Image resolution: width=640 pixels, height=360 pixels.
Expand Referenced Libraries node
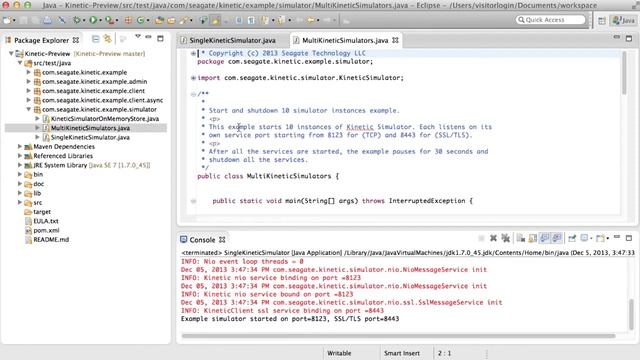[20, 156]
